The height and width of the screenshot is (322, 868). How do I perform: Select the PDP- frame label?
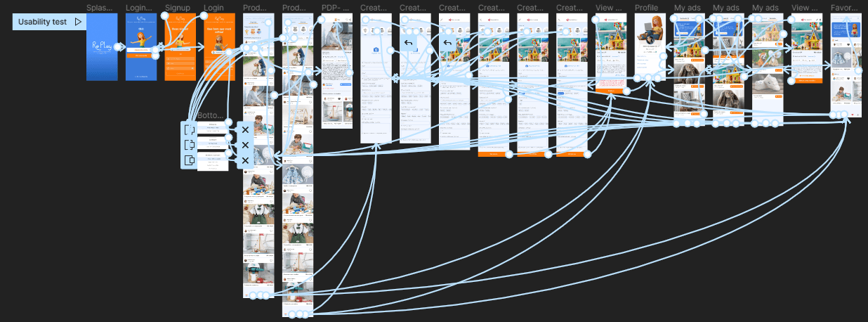336,8
